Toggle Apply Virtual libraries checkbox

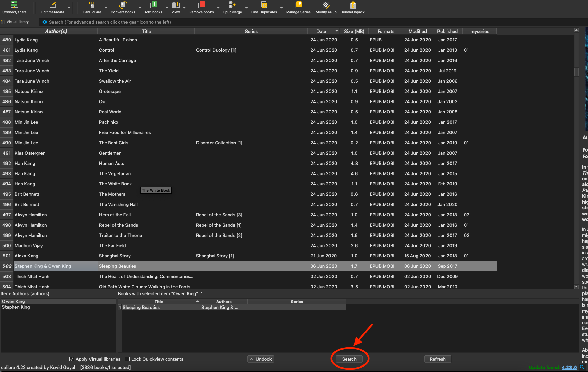click(72, 359)
